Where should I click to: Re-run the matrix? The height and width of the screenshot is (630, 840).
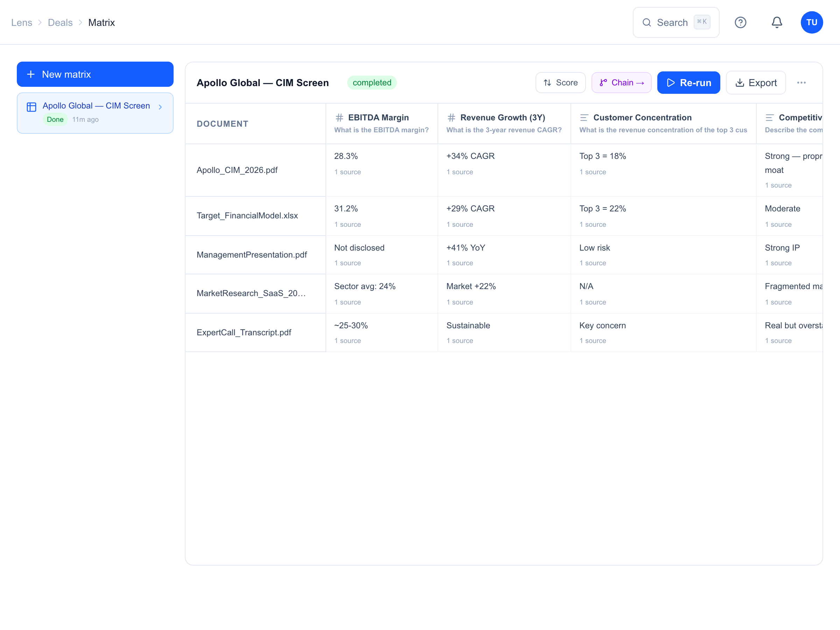[688, 82]
